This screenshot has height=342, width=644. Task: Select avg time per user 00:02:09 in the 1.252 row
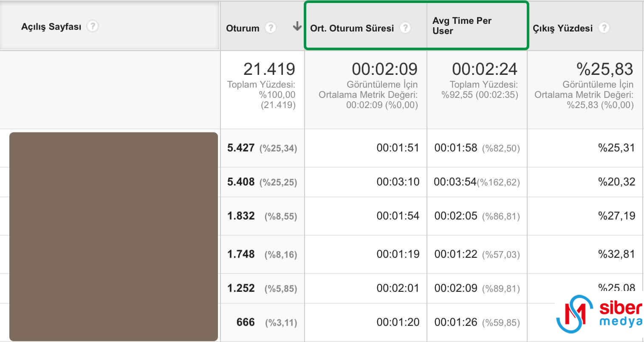click(x=456, y=288)
